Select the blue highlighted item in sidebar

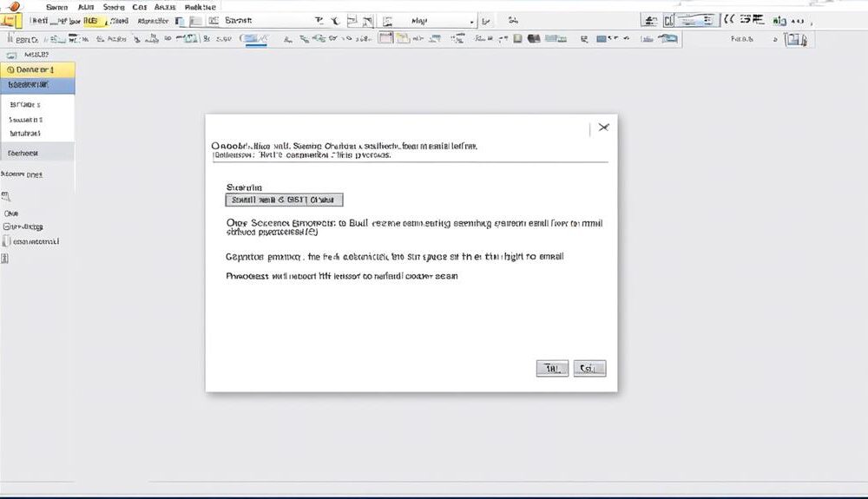[x=37, y=86]
